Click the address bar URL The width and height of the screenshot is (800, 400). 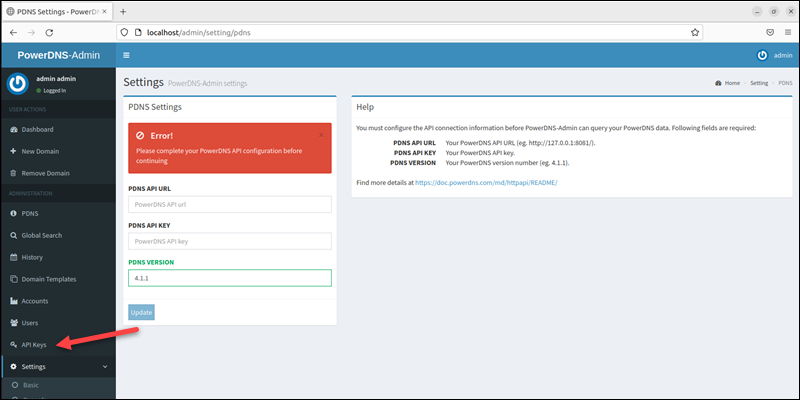click(198, 33)
